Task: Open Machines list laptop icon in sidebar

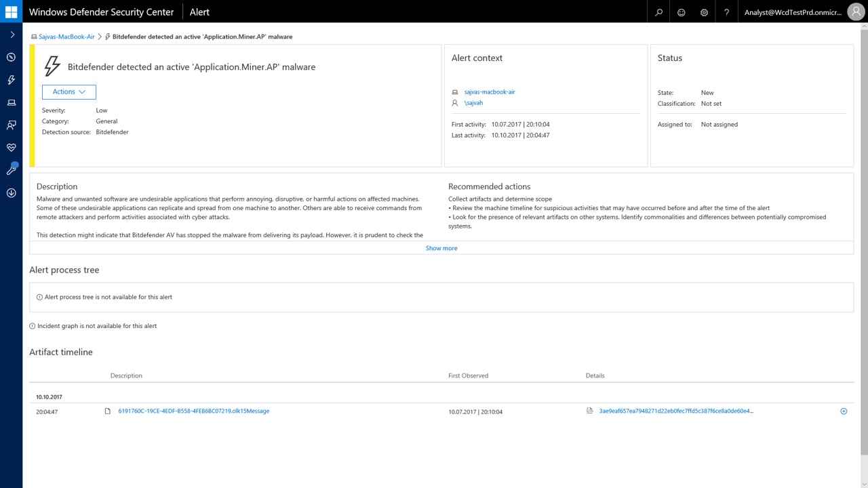Action: tap(11, 102)
